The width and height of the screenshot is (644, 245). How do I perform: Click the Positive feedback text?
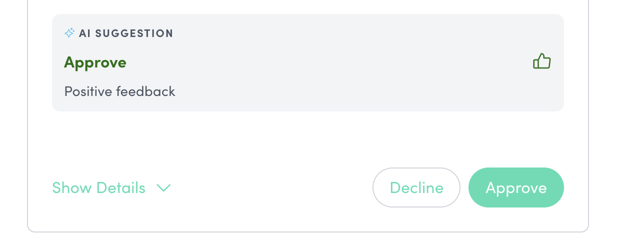coord(119,91)
